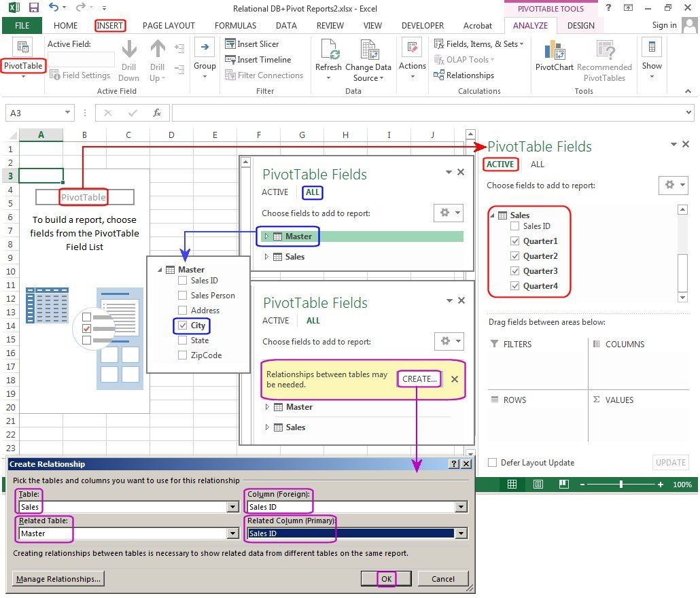Click the zoom slider at the status bar
This screenshot has height=598, width=700.
[x=623, y=485]
